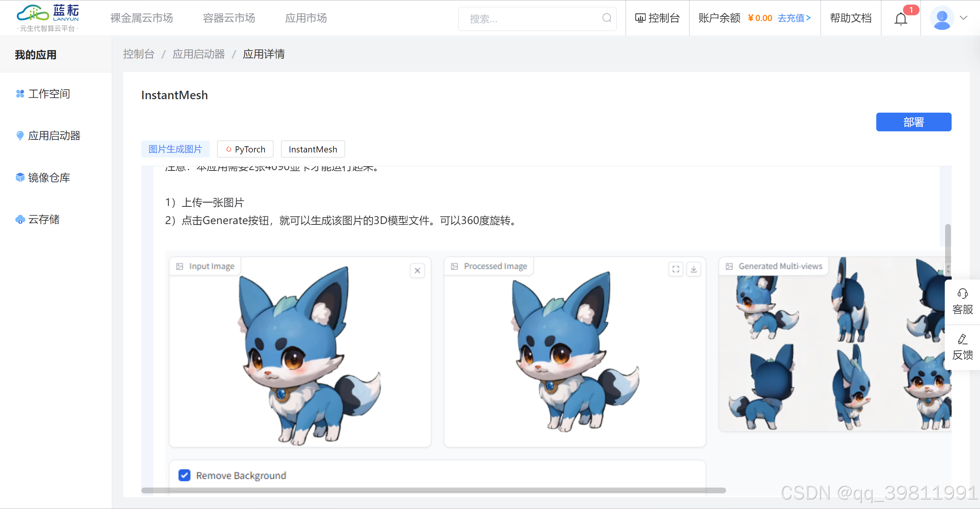This screenshot has width=980, height=509.
Task: Select 镜像仓库 from the sidebar
Action: click(x=49, y=178)
